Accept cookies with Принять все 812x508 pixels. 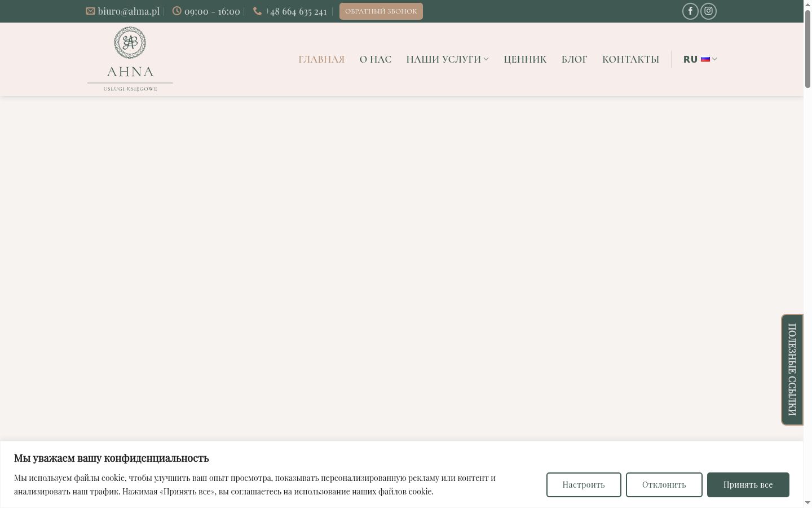748,485
